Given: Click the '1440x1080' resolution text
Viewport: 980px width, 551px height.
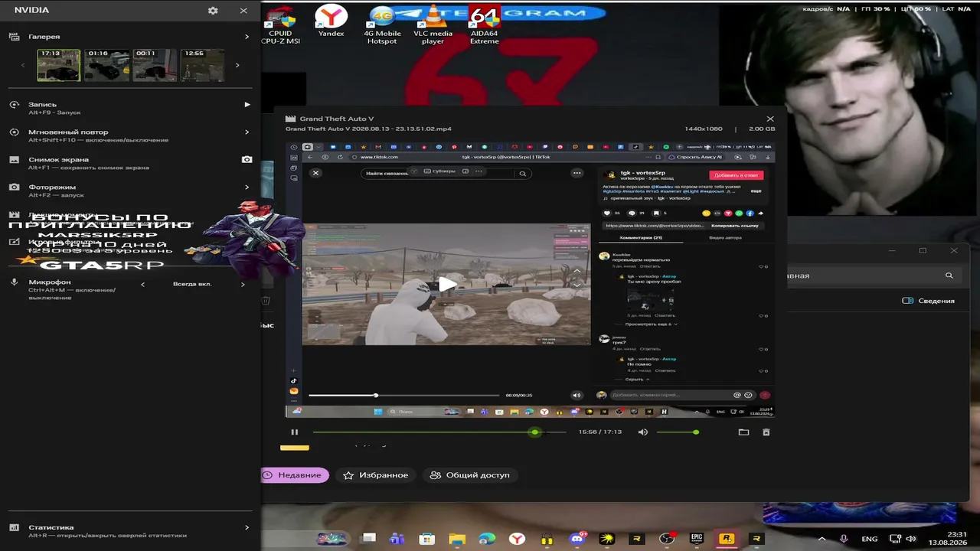Looking at the screenshot, I should point(704,129).
